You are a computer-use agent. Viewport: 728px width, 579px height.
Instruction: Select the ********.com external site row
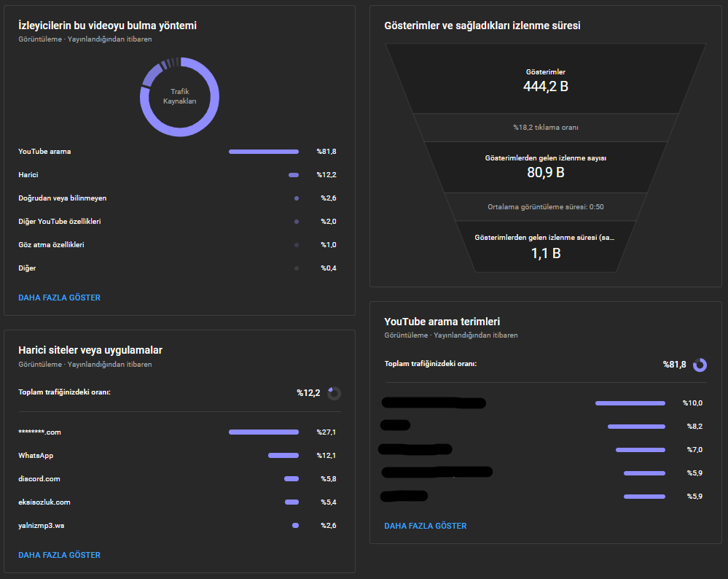(177, 432)
